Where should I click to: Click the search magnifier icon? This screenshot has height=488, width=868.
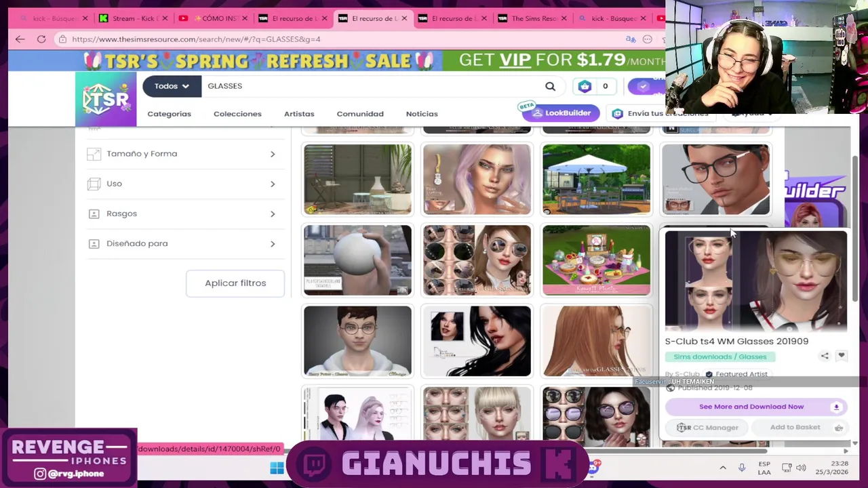(550, 86)
